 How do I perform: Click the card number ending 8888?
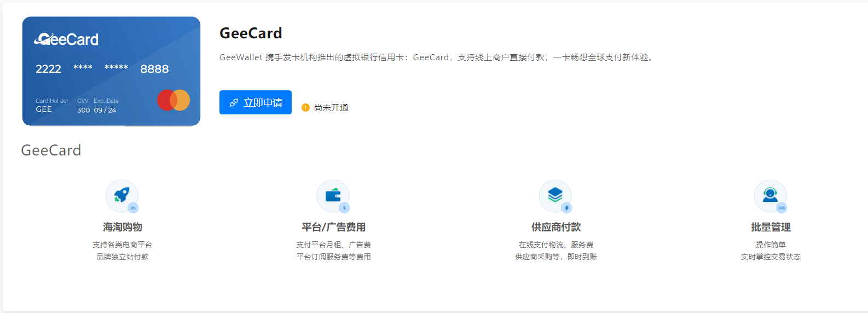click(x=154, y=69)
